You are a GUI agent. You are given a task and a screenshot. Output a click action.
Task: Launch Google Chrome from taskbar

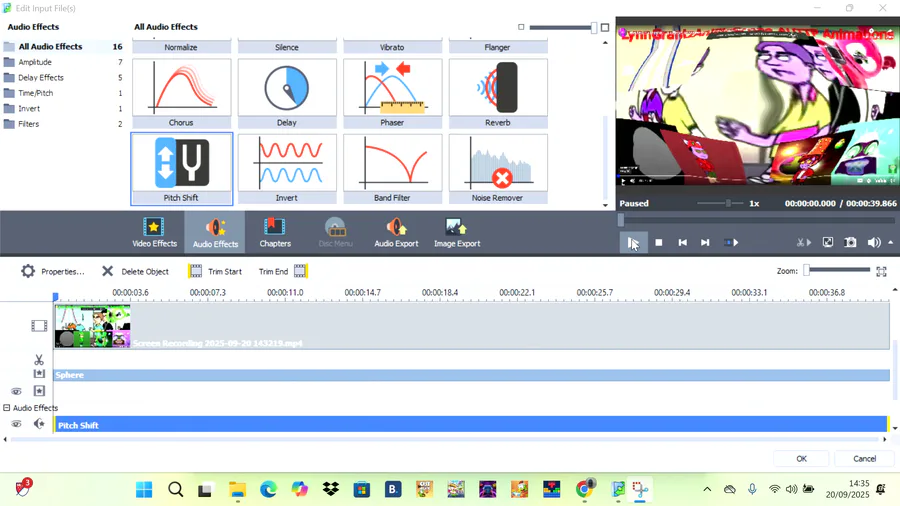coord(584,489)
